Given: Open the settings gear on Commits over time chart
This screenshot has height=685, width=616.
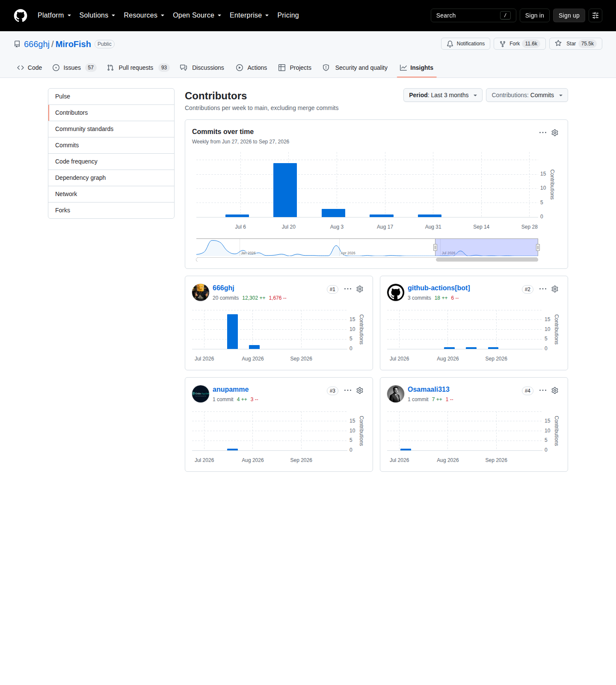Looking at the screenshot, I should tap(555, 133).
